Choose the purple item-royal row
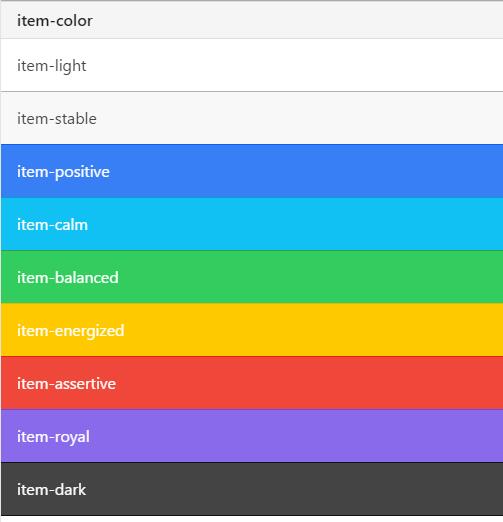503x522 pixels. [252, 436]
